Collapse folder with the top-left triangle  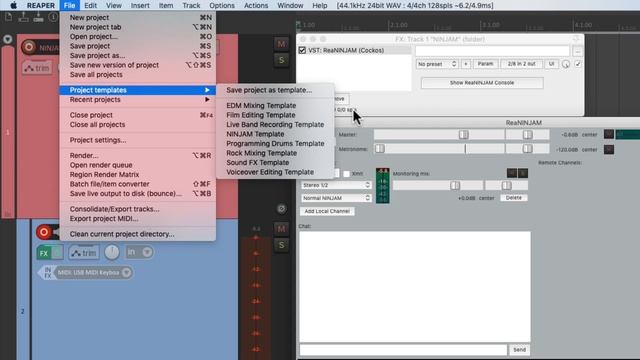8,40
